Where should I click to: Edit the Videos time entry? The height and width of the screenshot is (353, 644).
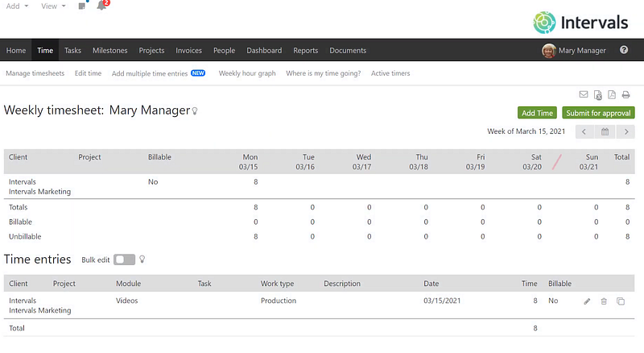[x=587, y=301]
